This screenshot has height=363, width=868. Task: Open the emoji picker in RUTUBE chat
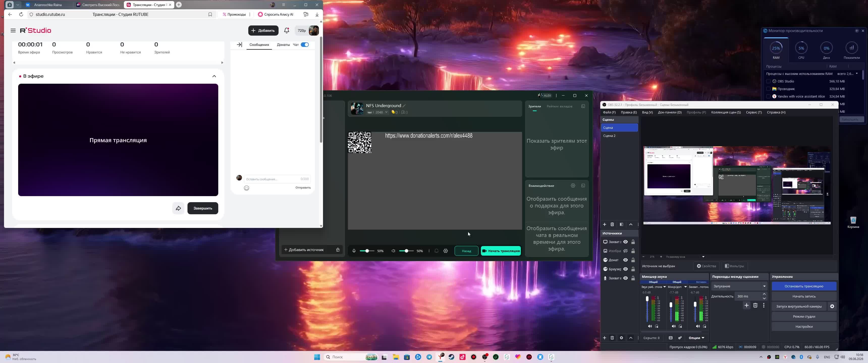click(247, 188)
